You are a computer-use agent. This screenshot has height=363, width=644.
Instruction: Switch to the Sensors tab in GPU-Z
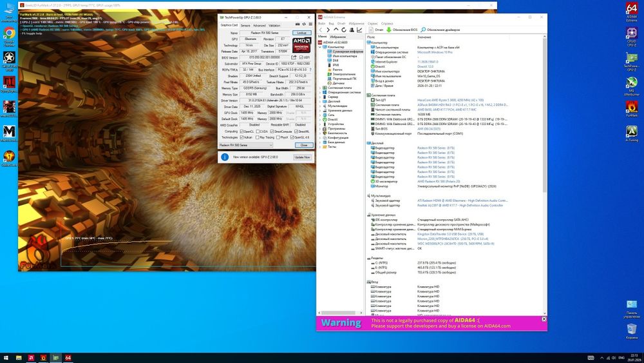coord(245,26)
